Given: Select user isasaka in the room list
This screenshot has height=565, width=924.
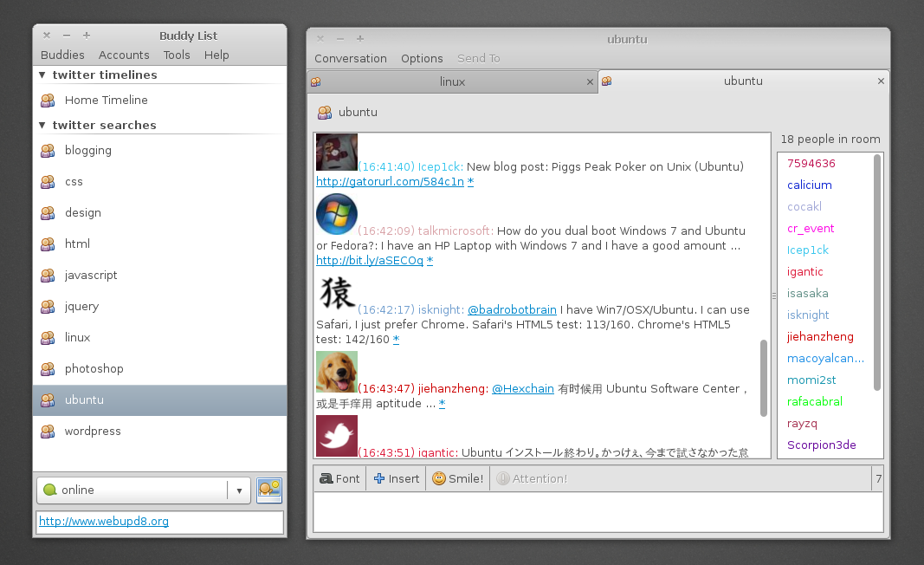Looking at the screenshot, I should click(x=808, y=294).
